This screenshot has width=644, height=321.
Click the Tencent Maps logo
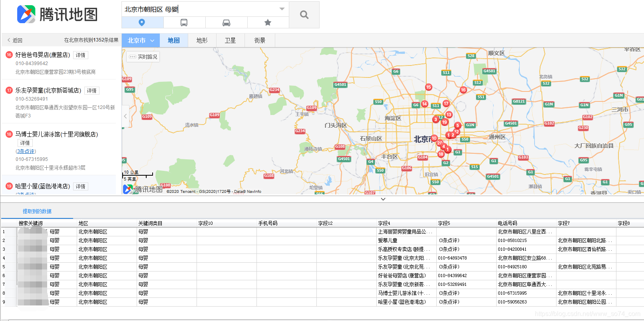pos(58,14)
